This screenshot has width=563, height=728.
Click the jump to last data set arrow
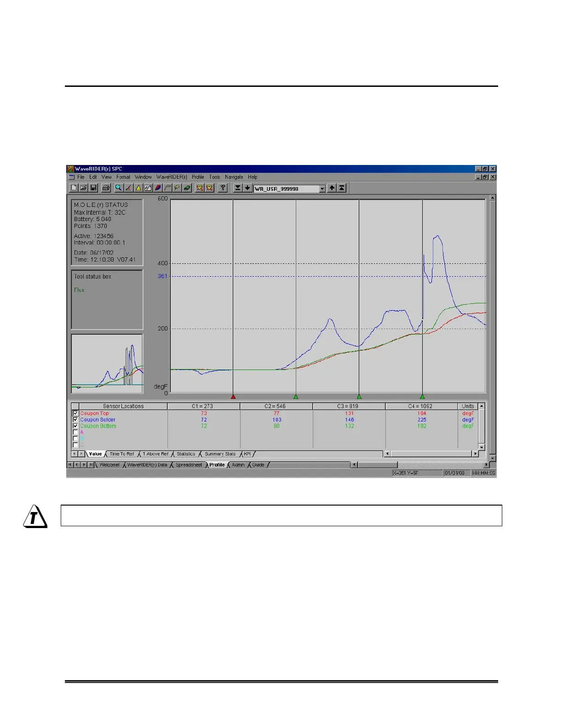pos(238,188)
